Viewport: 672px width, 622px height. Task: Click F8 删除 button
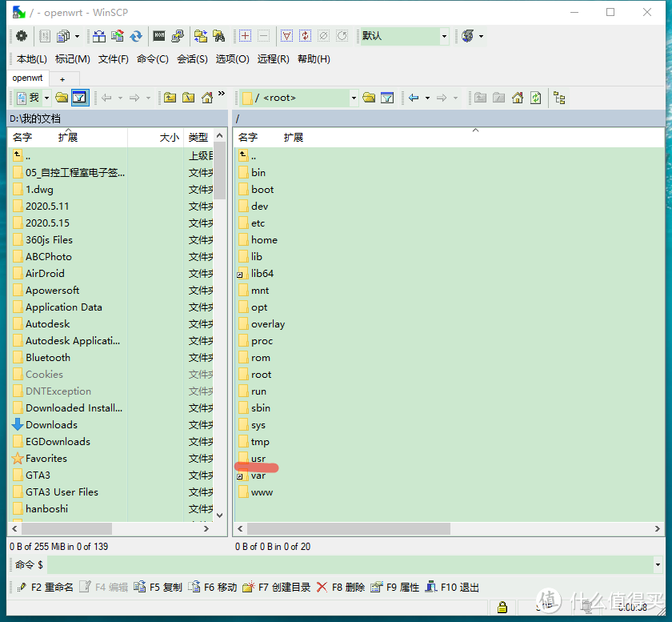pyautogui.click(x=341, y=587)
